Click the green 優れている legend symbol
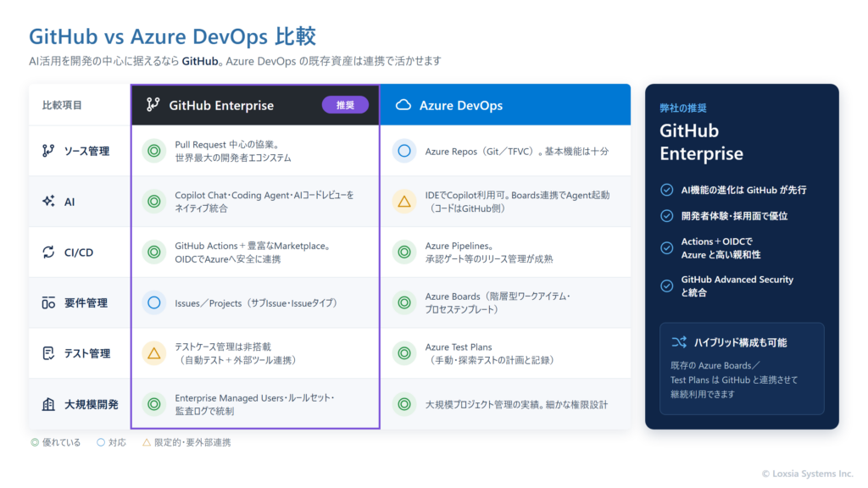 (35, 442)
